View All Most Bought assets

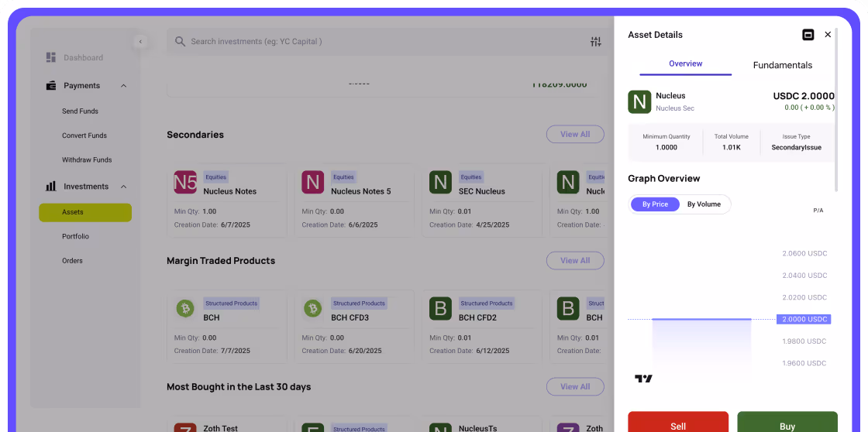(575, 386)
